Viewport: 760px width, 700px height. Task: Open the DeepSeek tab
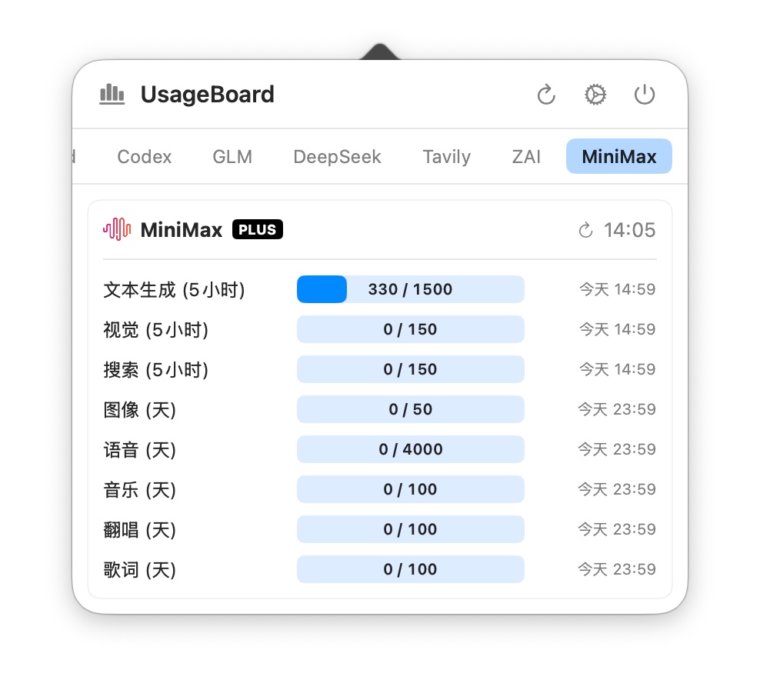338,157
